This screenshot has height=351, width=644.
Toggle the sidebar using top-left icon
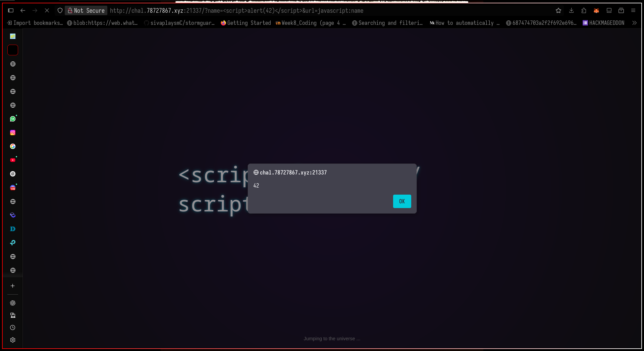point(11,11)
